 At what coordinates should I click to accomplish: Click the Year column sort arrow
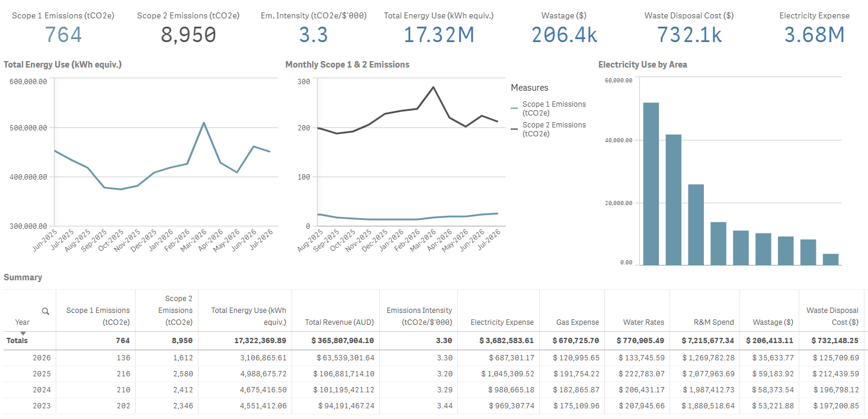[x=23, y=334]
